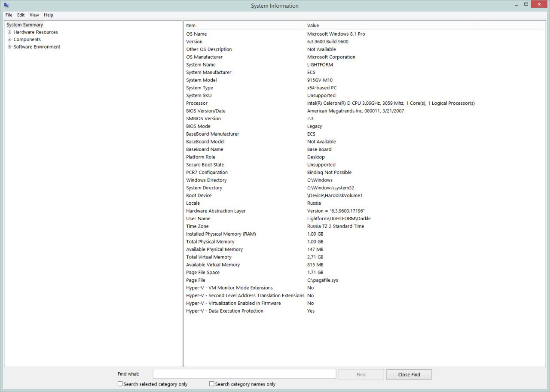Select the Total Virtual Memory row

click(x=209, y=258)
